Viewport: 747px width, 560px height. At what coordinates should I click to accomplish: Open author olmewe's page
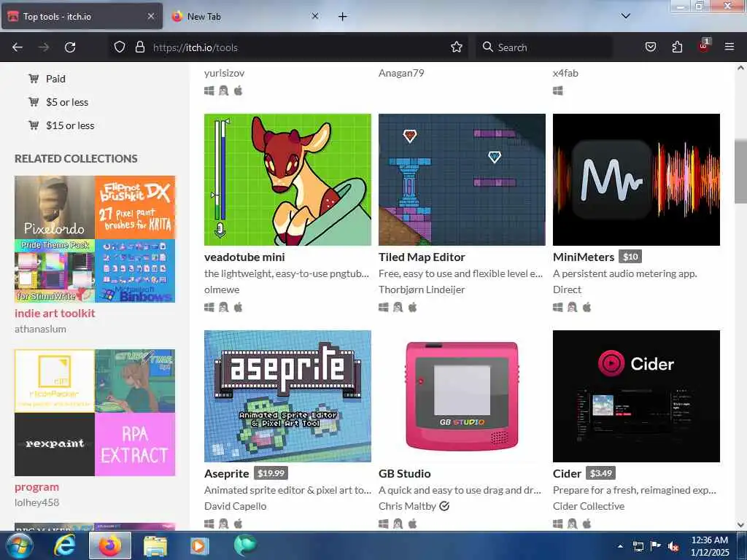click(222, 289)
